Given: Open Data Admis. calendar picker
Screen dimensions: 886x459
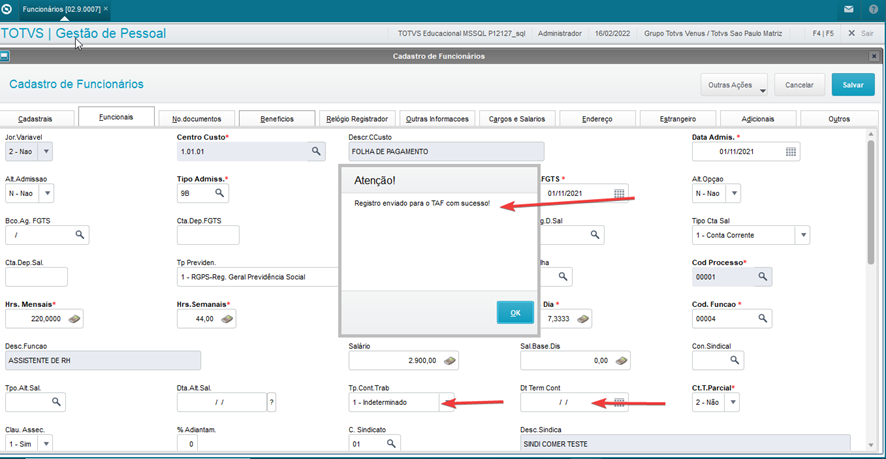Looking at the screenshot, I should [791, 151].
